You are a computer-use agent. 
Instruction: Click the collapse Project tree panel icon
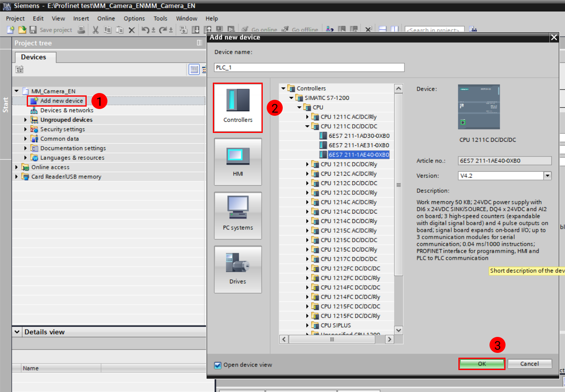(199, 43)
